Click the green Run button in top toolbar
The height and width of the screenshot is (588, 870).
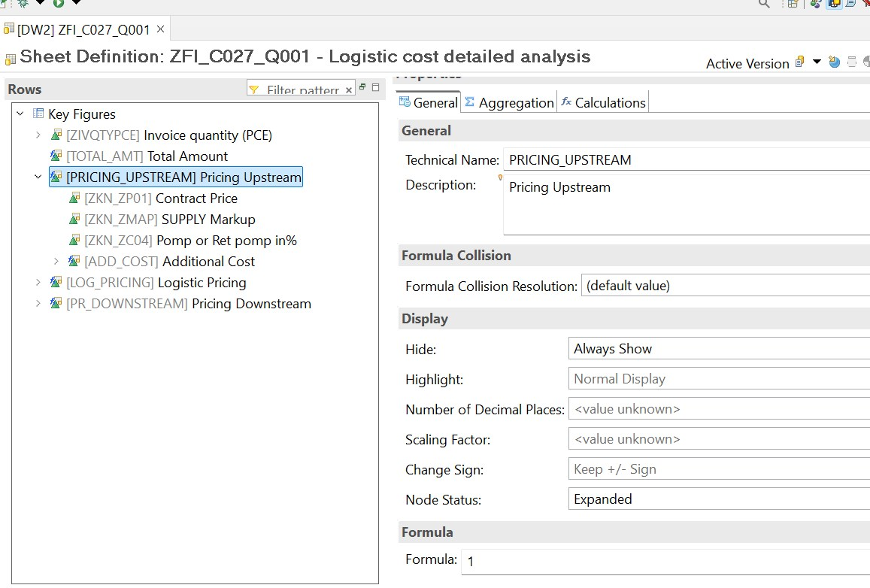coord(58,3)
